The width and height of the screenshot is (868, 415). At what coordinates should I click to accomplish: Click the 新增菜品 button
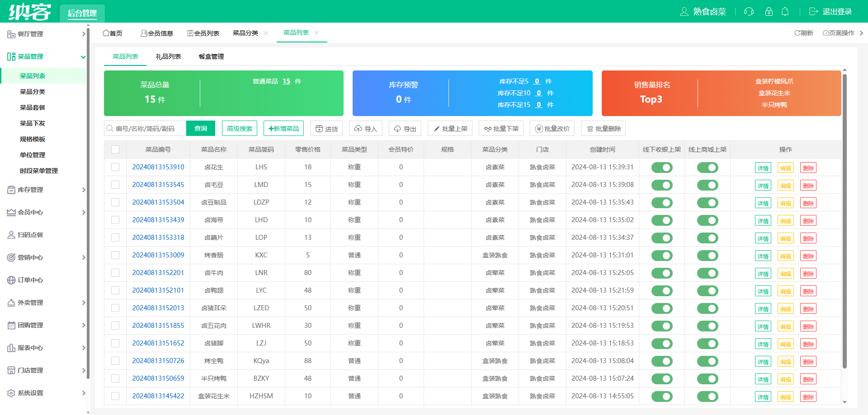(283, 129)
